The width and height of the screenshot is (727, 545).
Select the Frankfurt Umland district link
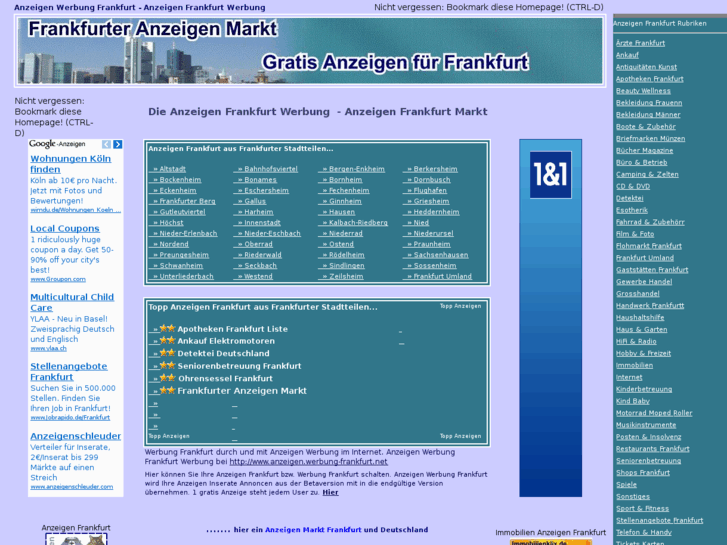[442, 276]
